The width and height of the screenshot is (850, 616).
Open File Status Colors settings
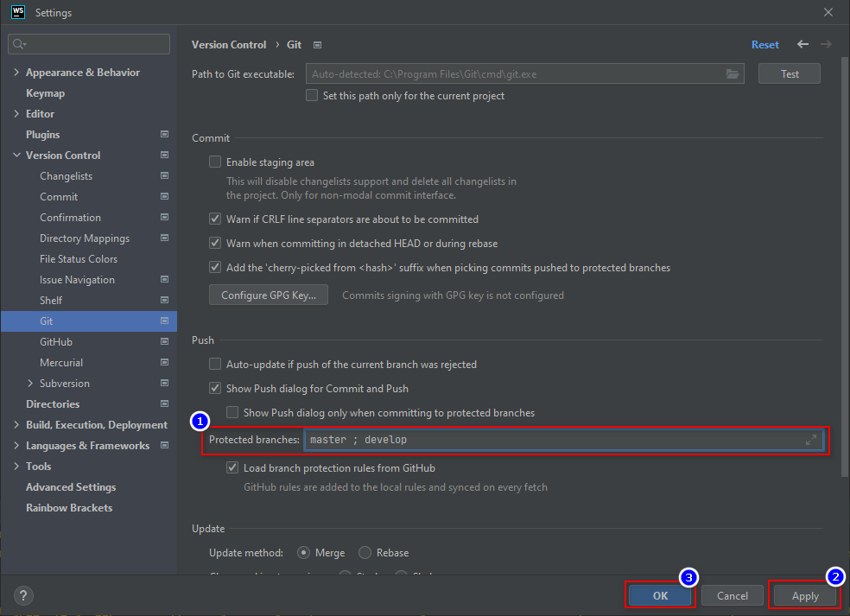(79, 259)
